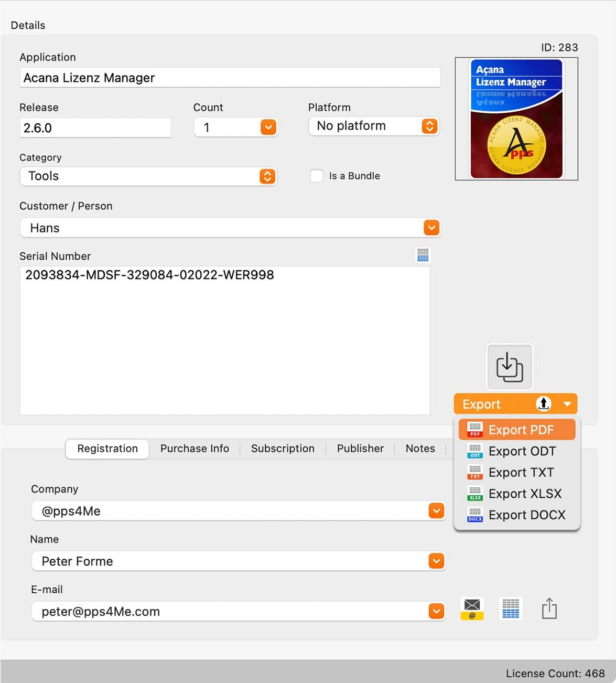Enable the Is a Bundle checkbox

point(317,176)
